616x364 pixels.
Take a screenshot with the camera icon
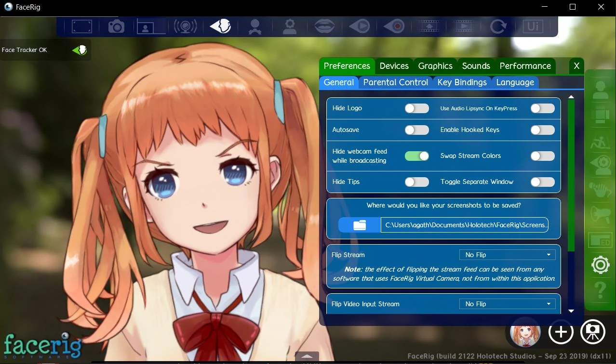pyautogui.click(x=116, y=26)
